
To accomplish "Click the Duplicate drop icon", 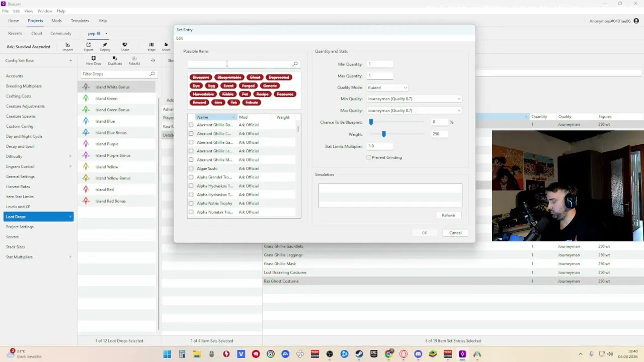I will [115, 58].
